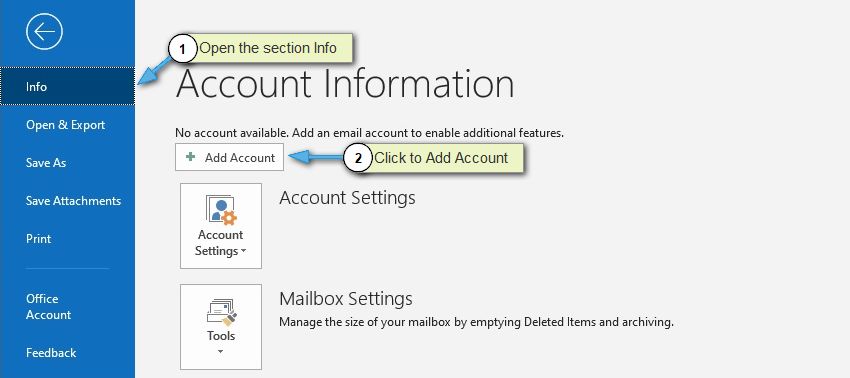The width and height of the screenshot is (850, 378).
Task: Choose Save Attachments in the sidebar
Action: point(67,201)
